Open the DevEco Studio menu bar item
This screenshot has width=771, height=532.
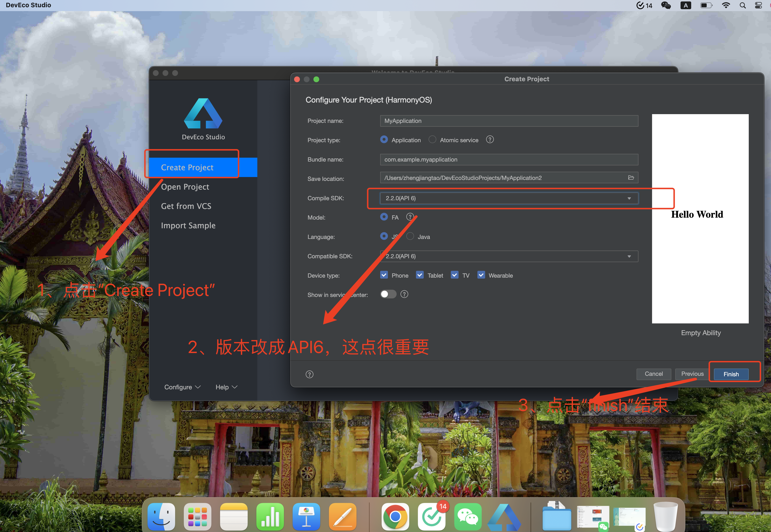point(28,5)
